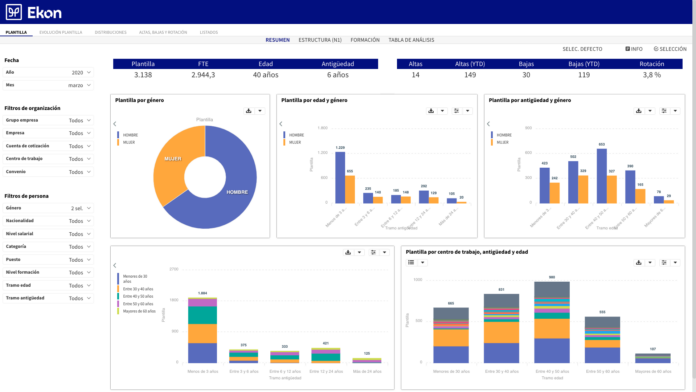Click the table view icon in centro de trabajo chart
The height and width of the screenshot is (392, 696).
pyautogui.click(x=411, y=262)
